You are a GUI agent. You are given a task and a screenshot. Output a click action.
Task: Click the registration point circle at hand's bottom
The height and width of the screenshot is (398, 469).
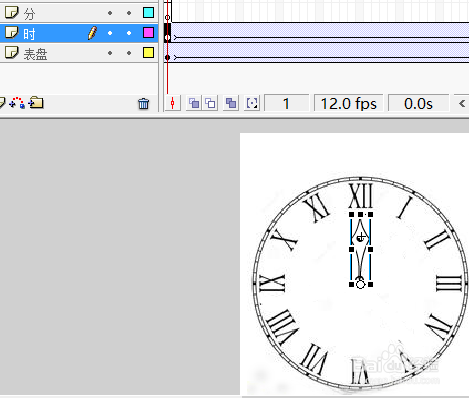(x=360, y=285)
